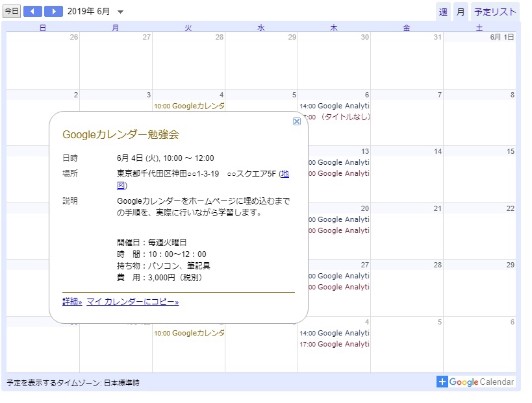Open the upper Google Analyti event on June 27
The image size is (532, 403).
pyautogui.click(x=339, y=276)
